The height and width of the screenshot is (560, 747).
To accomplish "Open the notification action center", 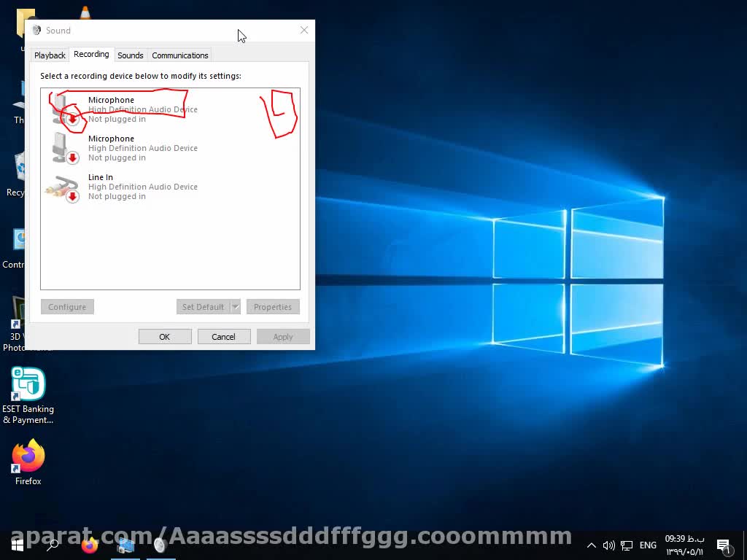I will pyautogui.click(x=724, y=545).
